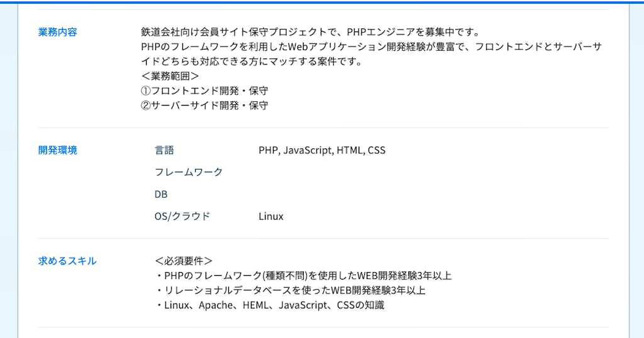Click the OS/クラウド label

pos(182,216)
